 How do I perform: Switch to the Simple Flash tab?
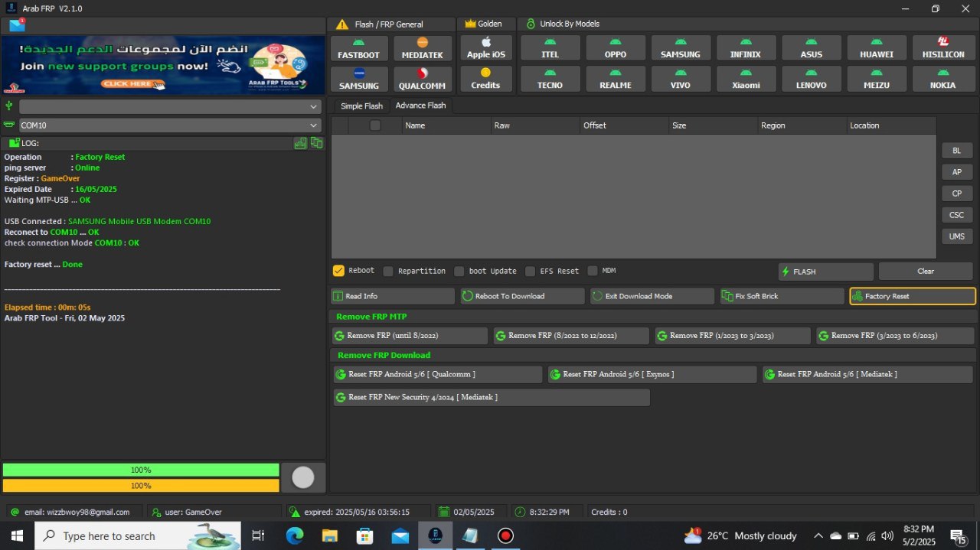[x=361, y=106]
